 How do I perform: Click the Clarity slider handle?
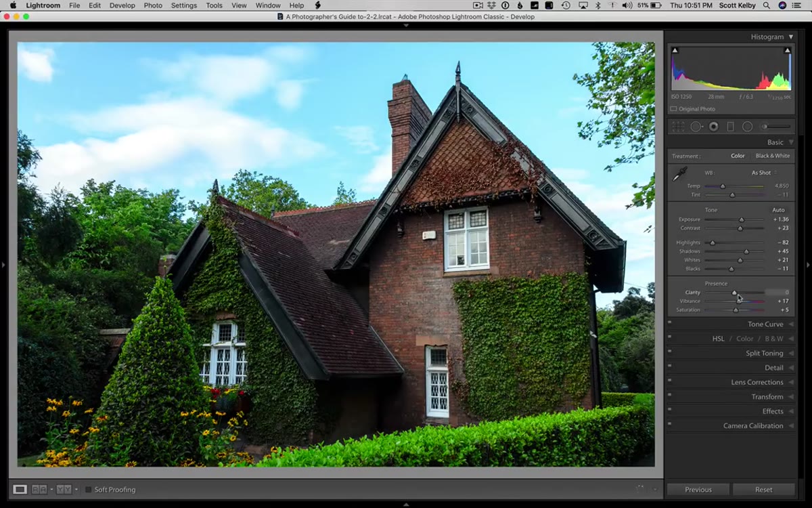[734, 293]
